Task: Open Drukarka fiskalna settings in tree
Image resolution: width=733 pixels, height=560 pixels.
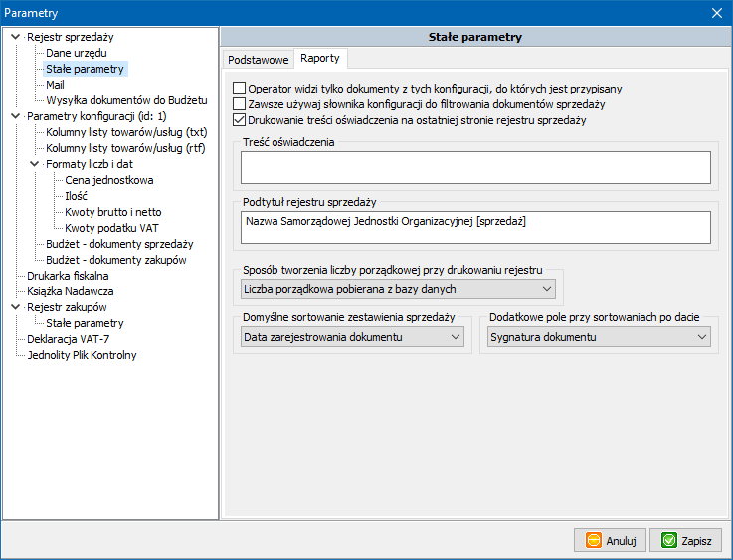Action: pos(68,276)
